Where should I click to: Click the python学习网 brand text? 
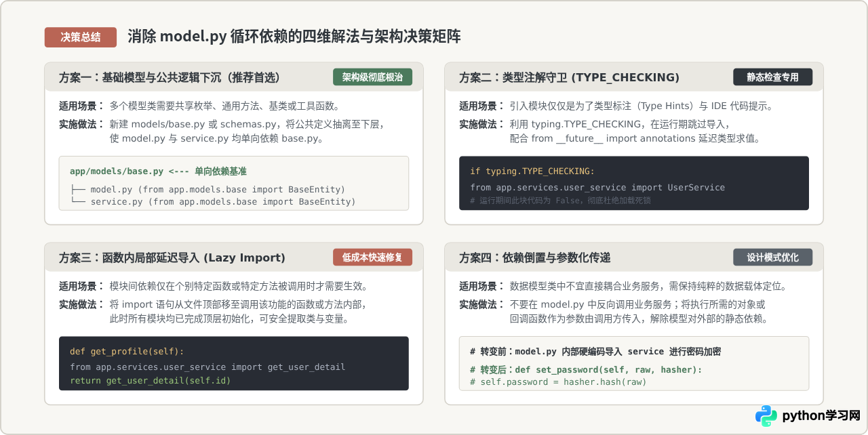pos(821,416)
